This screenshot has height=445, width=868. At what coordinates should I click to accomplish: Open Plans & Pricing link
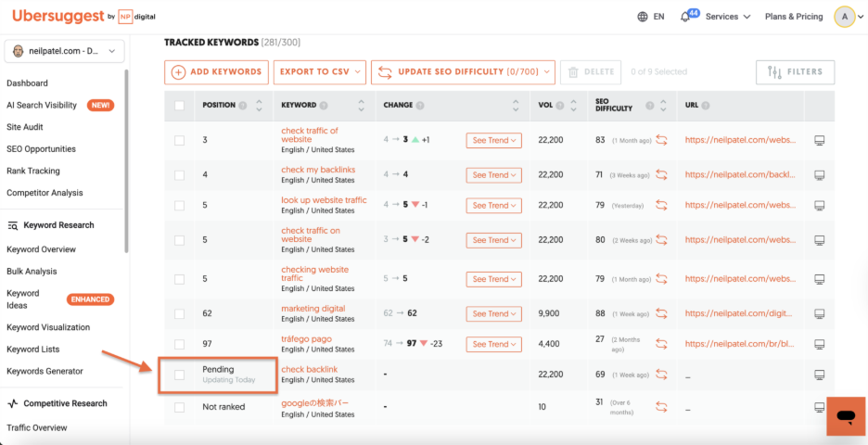(x=794, y=17)
